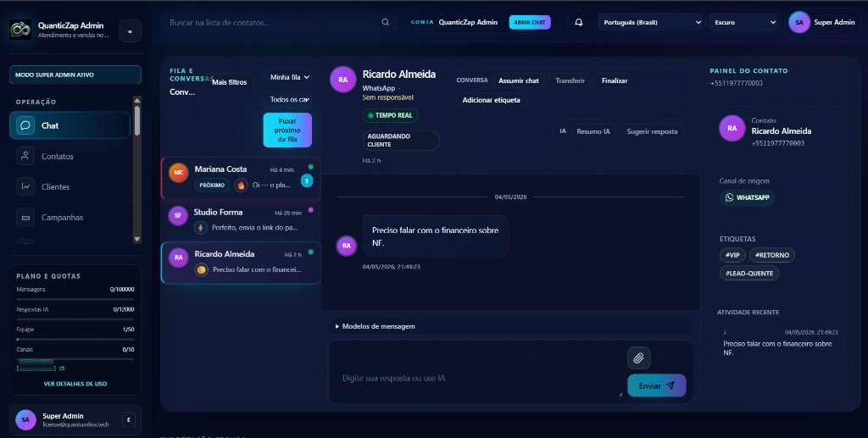This screenshot has height=438, width=868.
Task: Click the SA avatar in top bar
Action: tap(798, 23)
